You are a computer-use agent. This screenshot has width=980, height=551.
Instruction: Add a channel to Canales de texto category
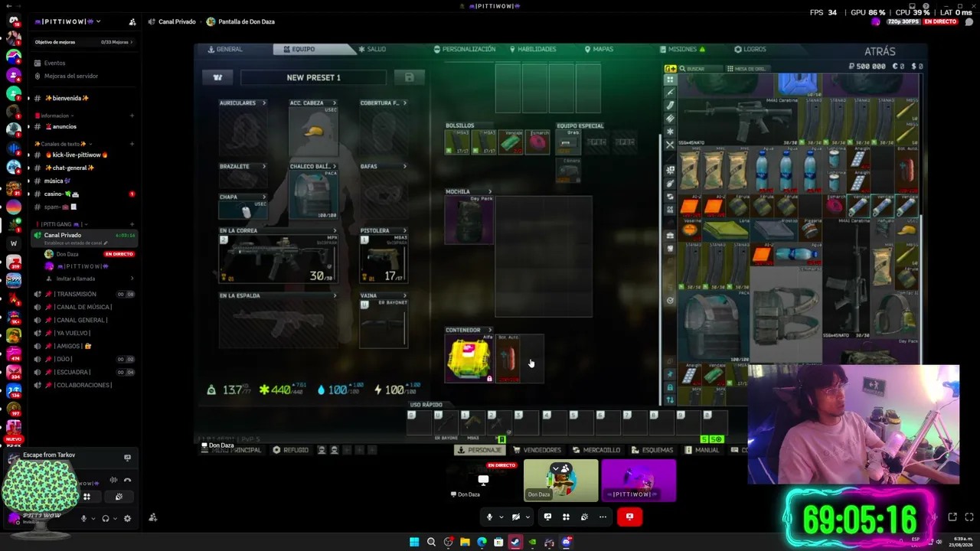132,144
